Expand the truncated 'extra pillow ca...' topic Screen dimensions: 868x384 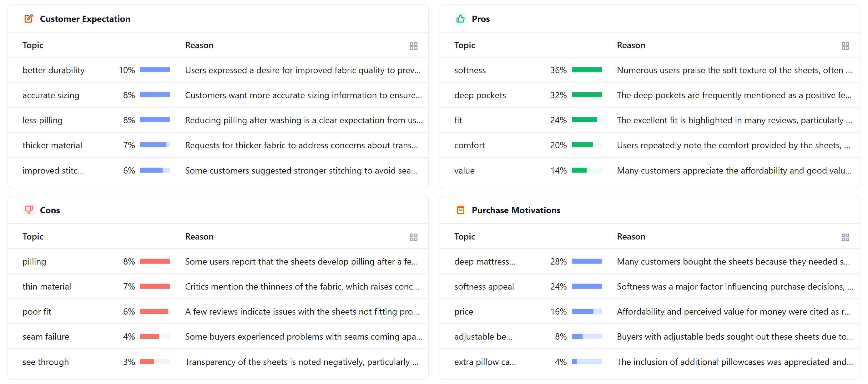point(485,362)
